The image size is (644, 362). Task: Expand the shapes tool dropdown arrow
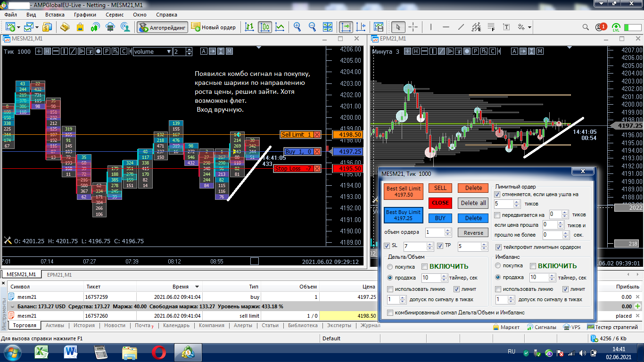(530, 27)
